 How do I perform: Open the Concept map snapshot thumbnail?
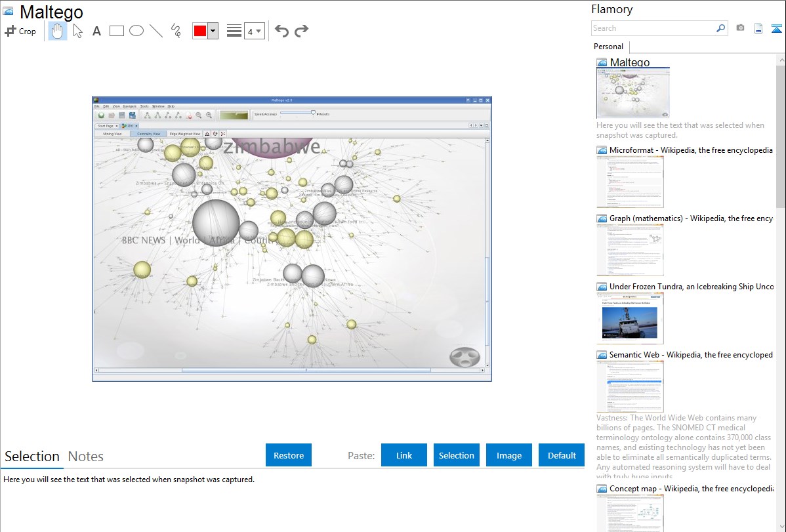pos(630,513)
